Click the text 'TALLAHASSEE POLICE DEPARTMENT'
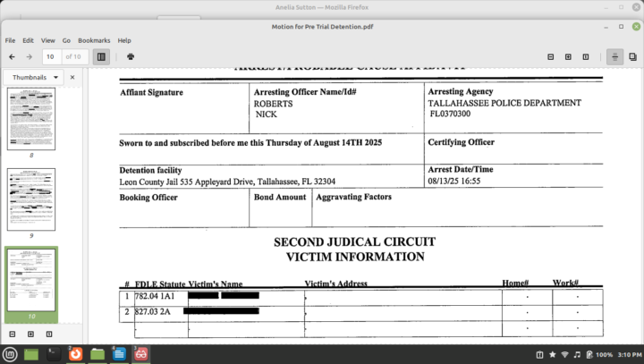 tap(504, 103)
